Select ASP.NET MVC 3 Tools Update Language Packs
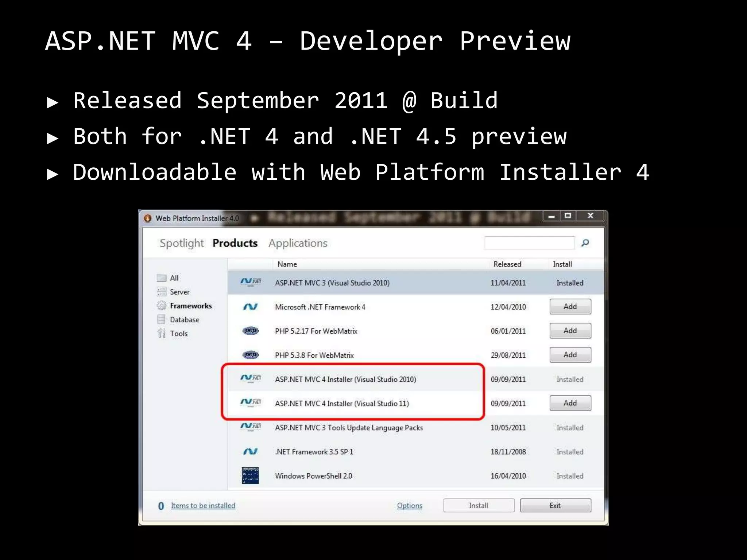This screenshot has width=747, height=560. (x=349, y=428)
